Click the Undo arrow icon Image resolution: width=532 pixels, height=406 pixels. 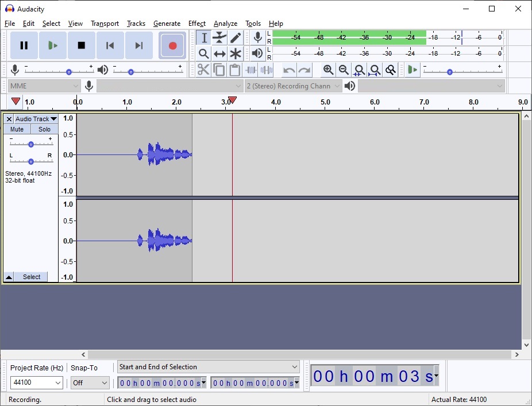[289, 70]
